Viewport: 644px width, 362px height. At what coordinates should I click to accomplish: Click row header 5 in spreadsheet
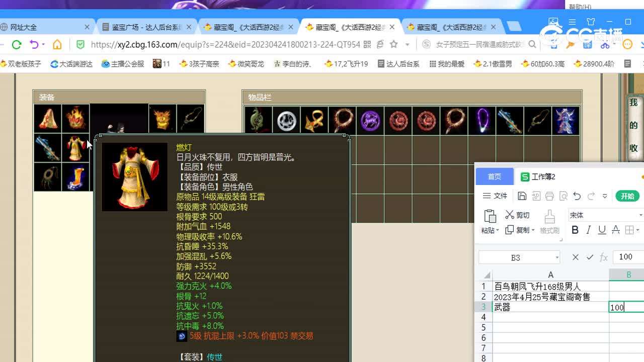coord(484,327)
